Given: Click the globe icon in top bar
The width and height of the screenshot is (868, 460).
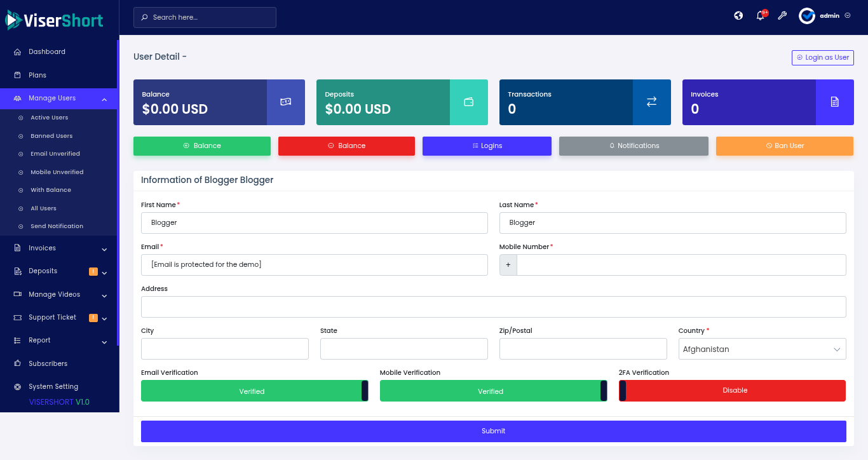Looking at the screenshot, I should pos(738,16).
